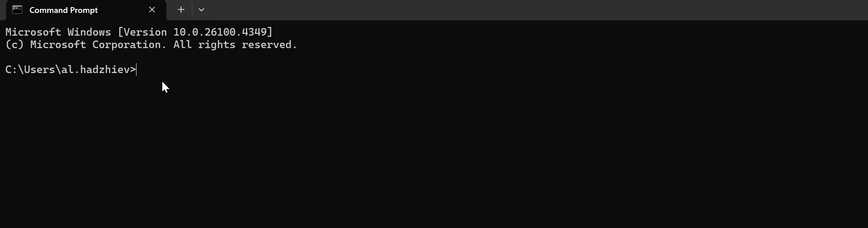Image resolution: width=868 pixels, height=228 pixels.
Task: Click the prompt line after al.hadzhiev>
Action: click(x=502, y=69)
